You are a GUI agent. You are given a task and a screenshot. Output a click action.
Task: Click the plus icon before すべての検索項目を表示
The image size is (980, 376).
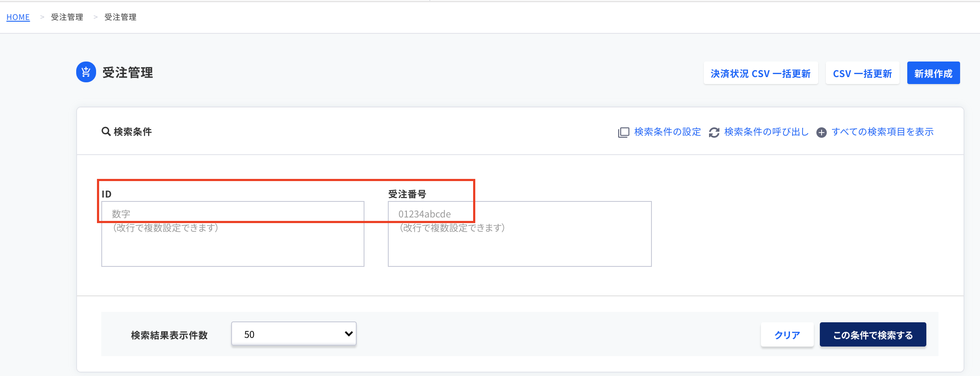tap(821, 133)
